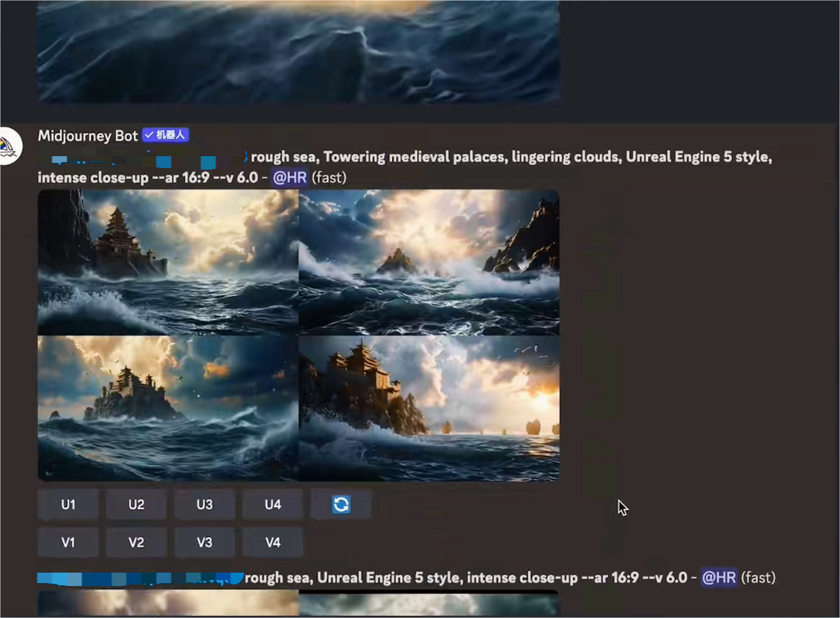Open the Midjourney Bot username profile
This screenshot has height=618, width=840.
[88, 136]
